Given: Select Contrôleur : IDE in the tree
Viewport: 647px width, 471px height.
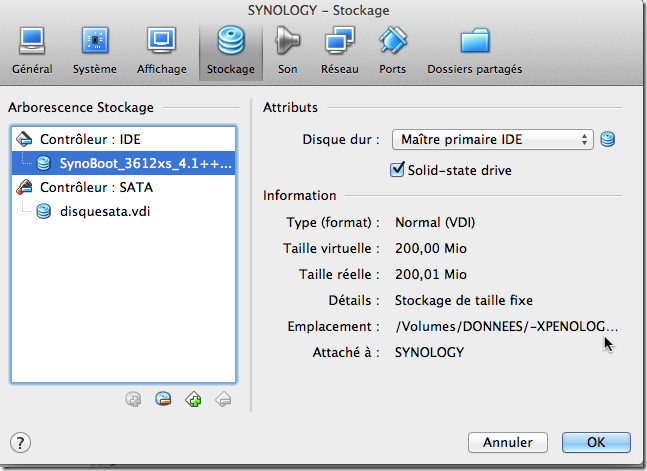Looking at the screenshot, I should 123,140.
